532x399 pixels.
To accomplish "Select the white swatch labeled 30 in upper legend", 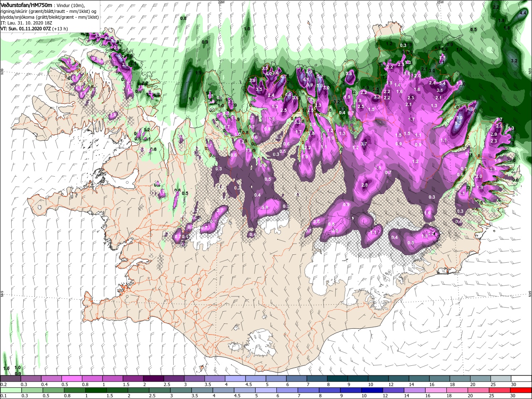I will 521,379.
